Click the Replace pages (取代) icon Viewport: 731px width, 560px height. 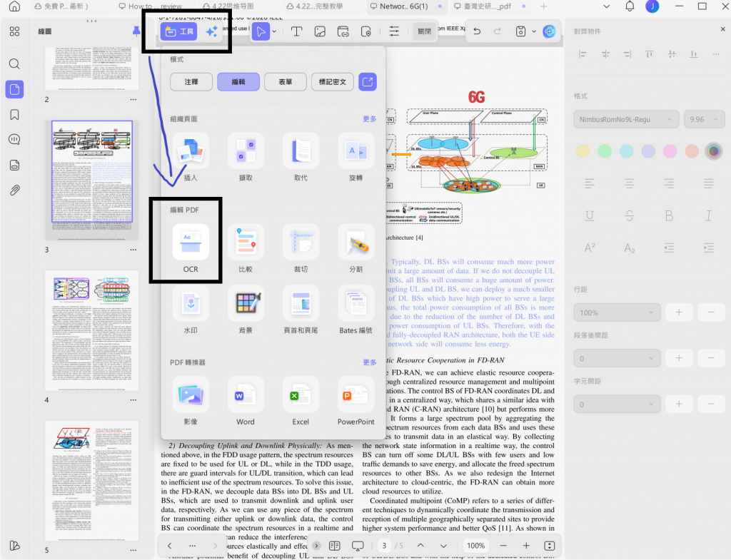coord(301,151)
